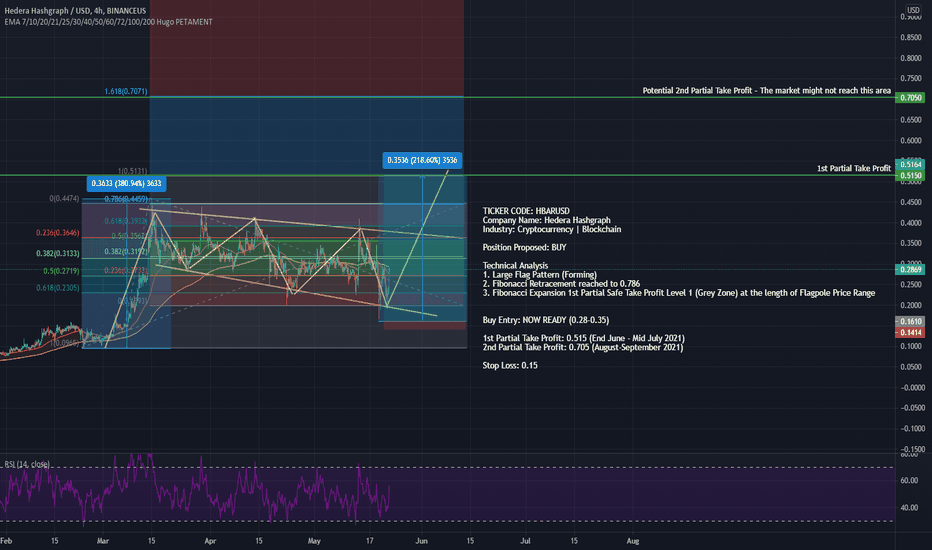Click the 0.618(0.2305) Fibonacci label
The height and width of the screenshot is (550, 932).
57,288
